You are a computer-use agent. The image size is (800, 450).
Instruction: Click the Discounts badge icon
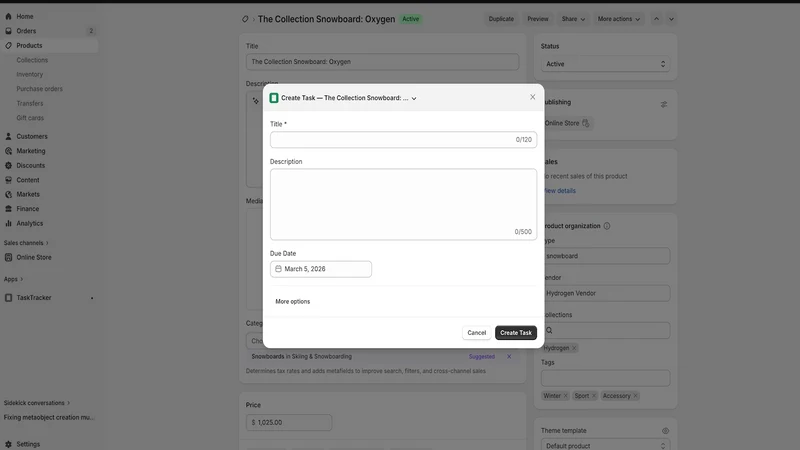[x=8, y=165]
